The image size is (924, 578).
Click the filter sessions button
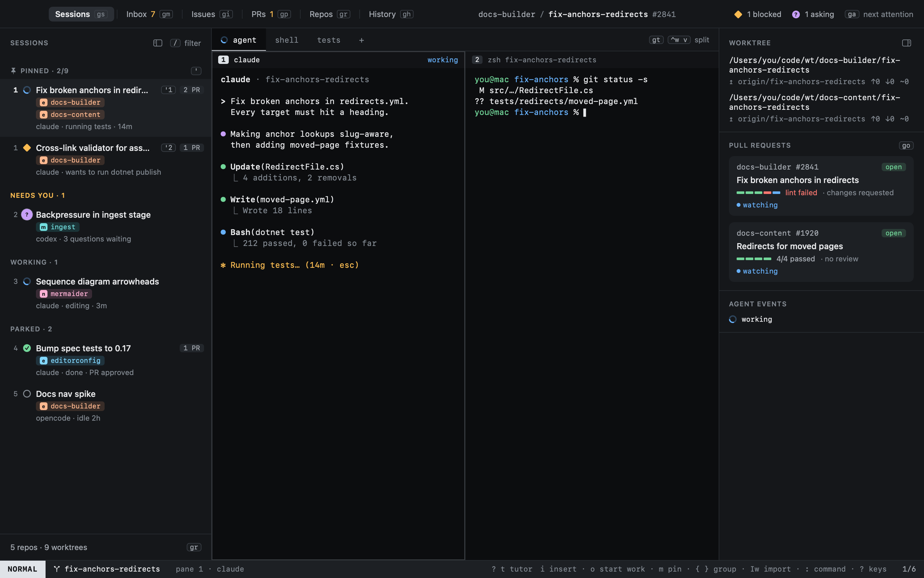(x=185, y=43)
